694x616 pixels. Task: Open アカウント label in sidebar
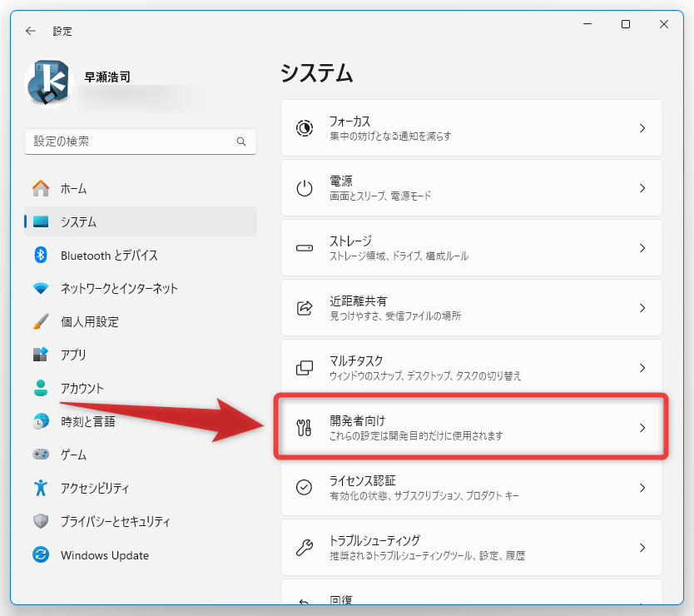[82, 389]
